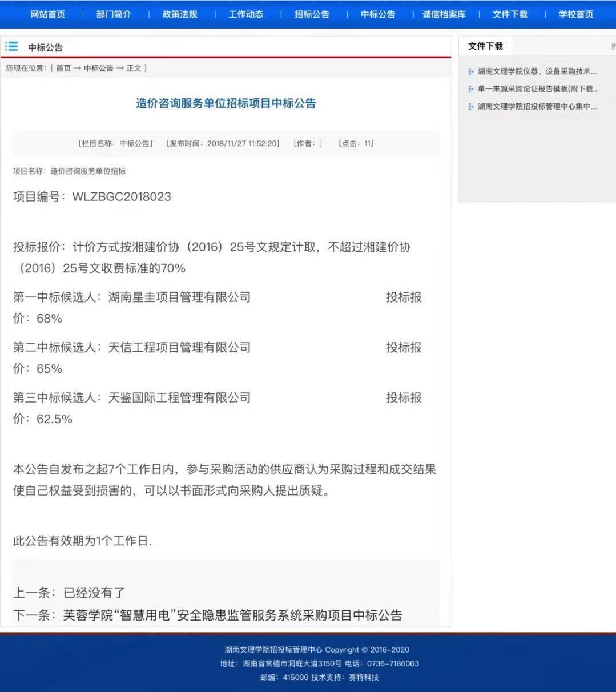Click the bid price value 62.5%

pos(54,419)
